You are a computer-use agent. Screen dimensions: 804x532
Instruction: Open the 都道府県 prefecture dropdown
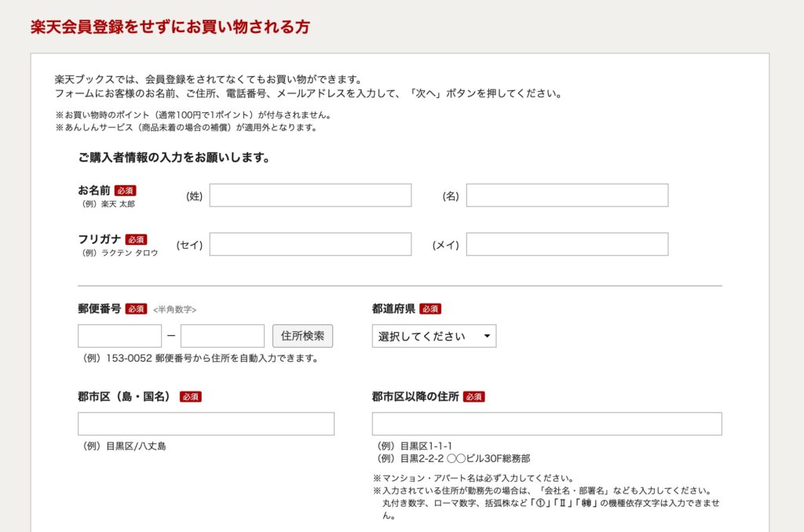pyautogui.click(x=433, y=336)
